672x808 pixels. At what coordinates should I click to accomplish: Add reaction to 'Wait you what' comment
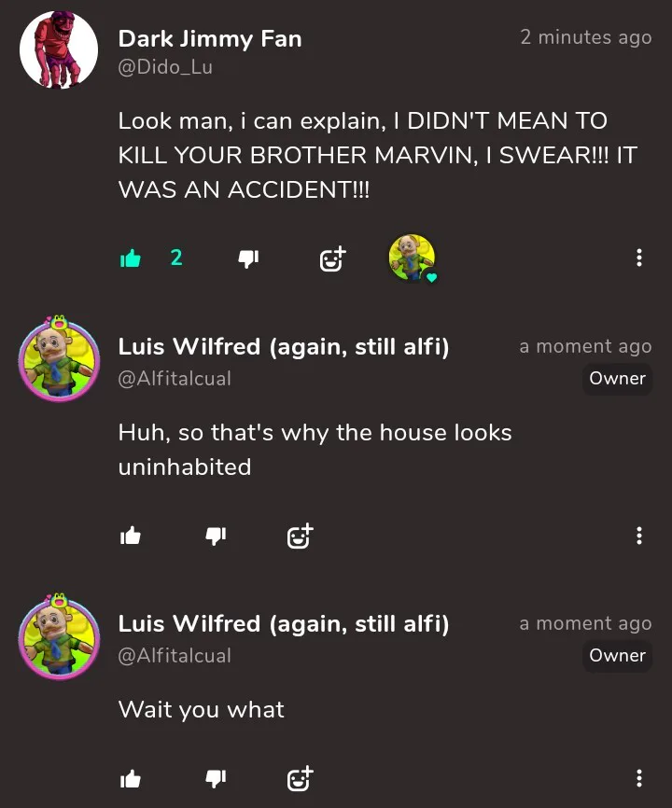click(x=300, y=777)
